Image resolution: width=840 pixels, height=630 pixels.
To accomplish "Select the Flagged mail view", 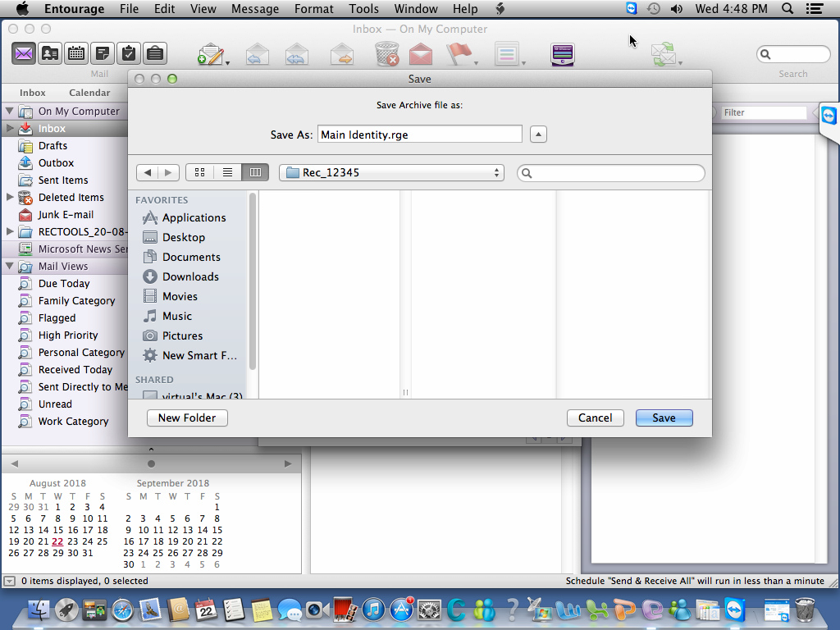I will [57, 318].
